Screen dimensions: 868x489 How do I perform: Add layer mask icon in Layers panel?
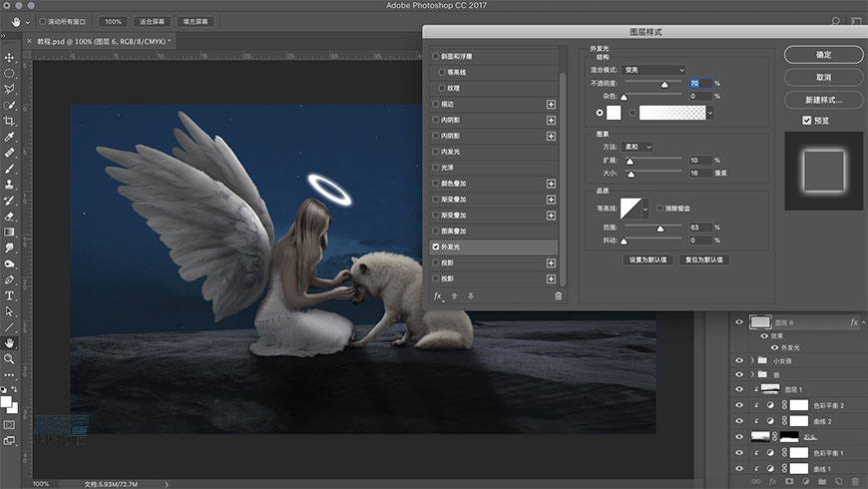(789, 482)
